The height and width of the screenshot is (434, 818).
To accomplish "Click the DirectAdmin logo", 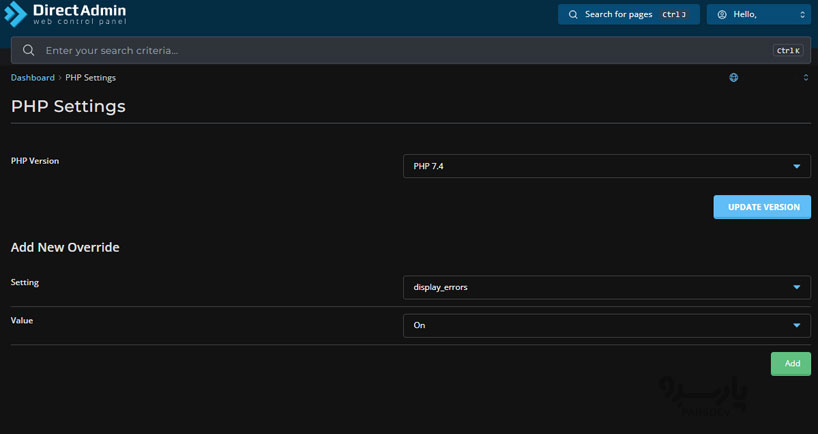I will (x=66, y=14).
